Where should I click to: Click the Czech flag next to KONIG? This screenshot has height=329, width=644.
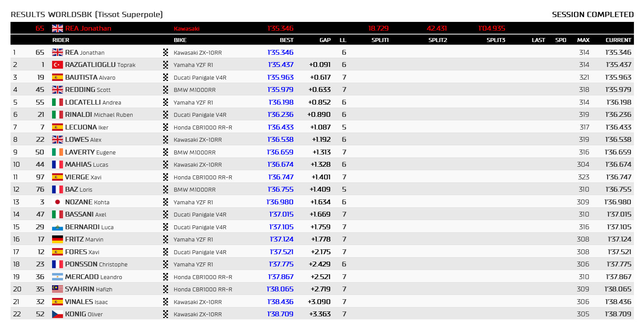tap(57, 314)
